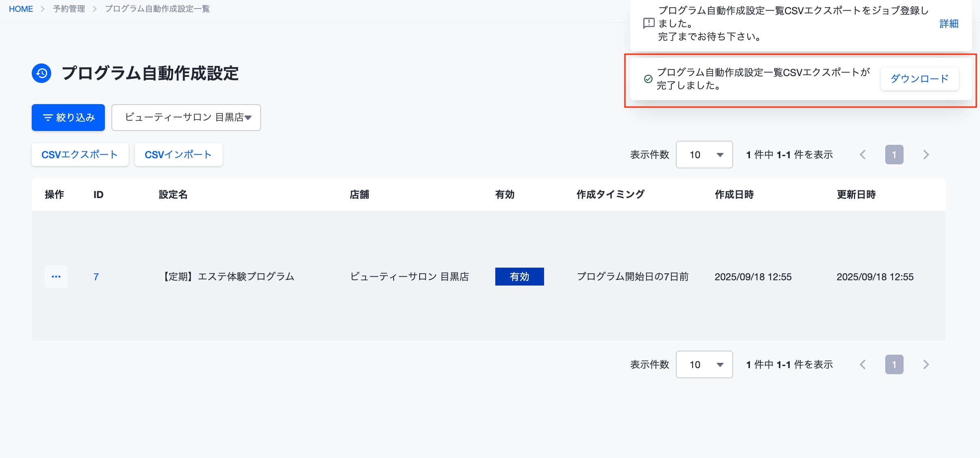
Task: Go to previous page using top left chevron
Action: (x=862, y=155)
